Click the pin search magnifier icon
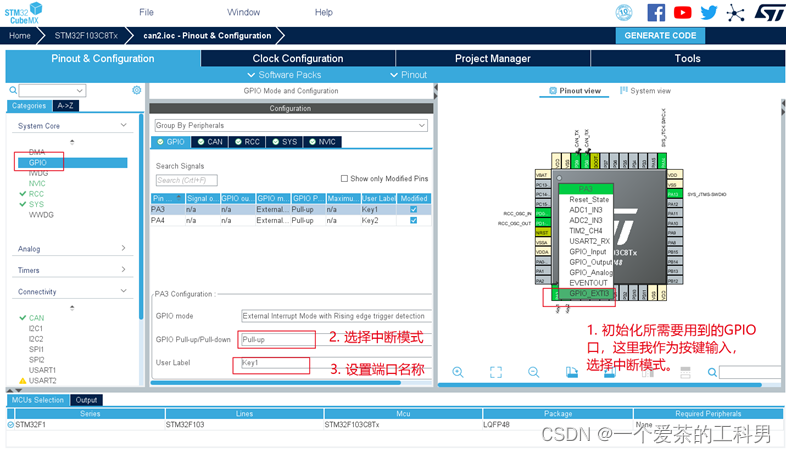This screenshot has width=786, height=453. click(x=712, y=372)
